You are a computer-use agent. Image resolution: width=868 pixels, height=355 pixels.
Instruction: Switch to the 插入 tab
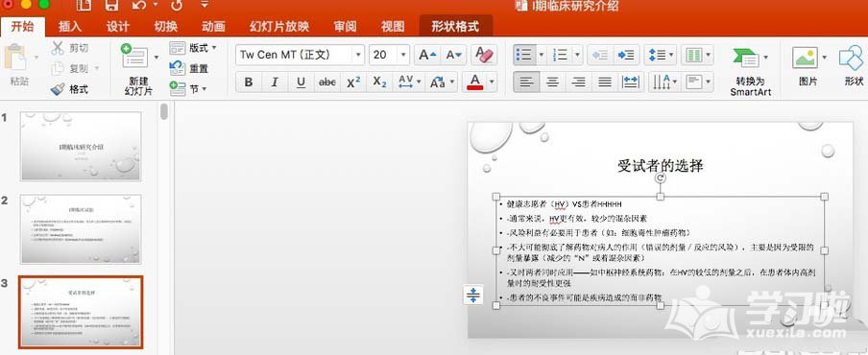pyautogui.click(x=70, y=27)
